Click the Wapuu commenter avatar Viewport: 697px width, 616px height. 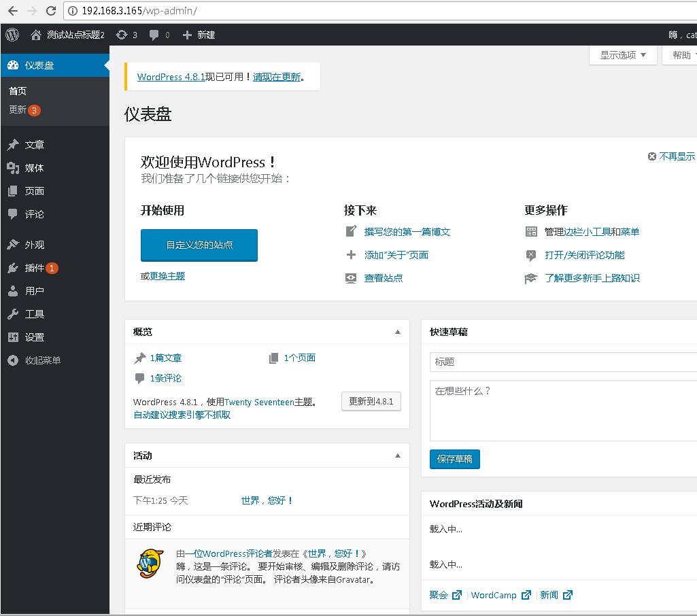coord(150,564)
